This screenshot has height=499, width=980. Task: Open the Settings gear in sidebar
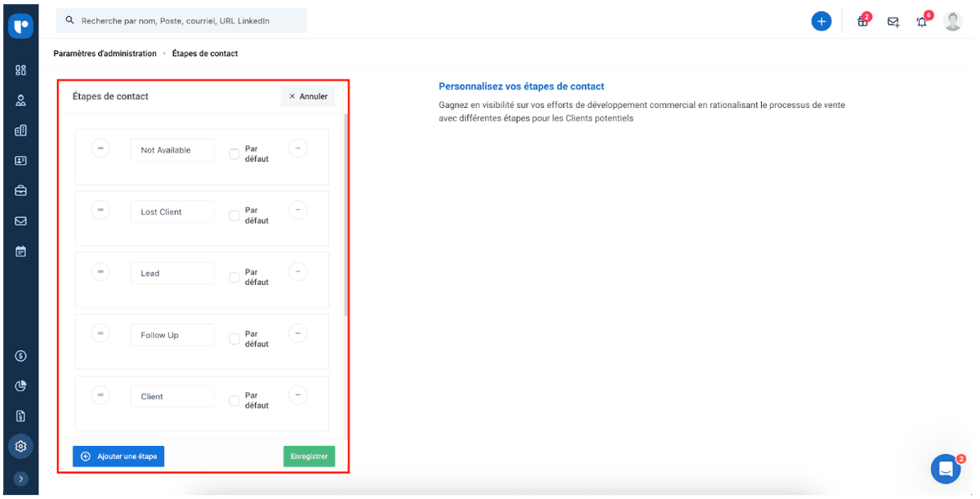click(20, 446)
